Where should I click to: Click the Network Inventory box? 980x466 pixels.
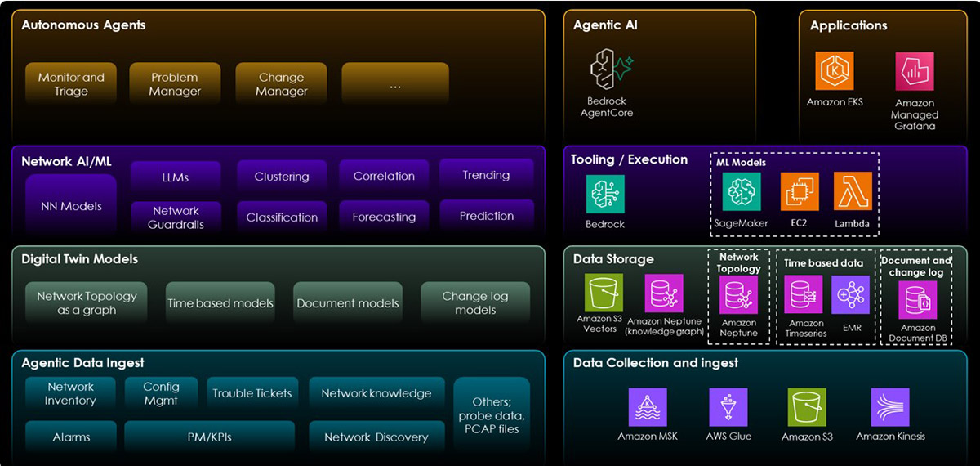[x=71, y=393]
